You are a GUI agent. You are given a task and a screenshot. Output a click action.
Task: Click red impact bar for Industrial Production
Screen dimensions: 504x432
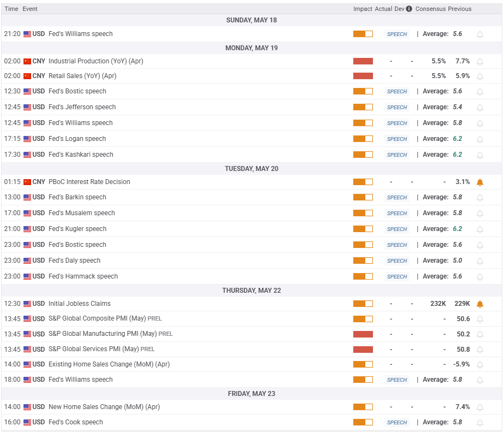(x=363, y=61)
